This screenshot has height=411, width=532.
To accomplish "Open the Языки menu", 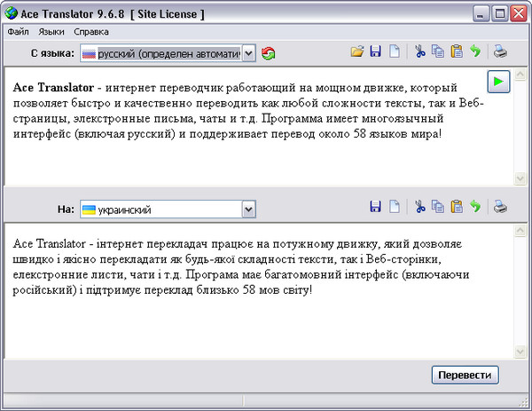I will coord(51,31).
